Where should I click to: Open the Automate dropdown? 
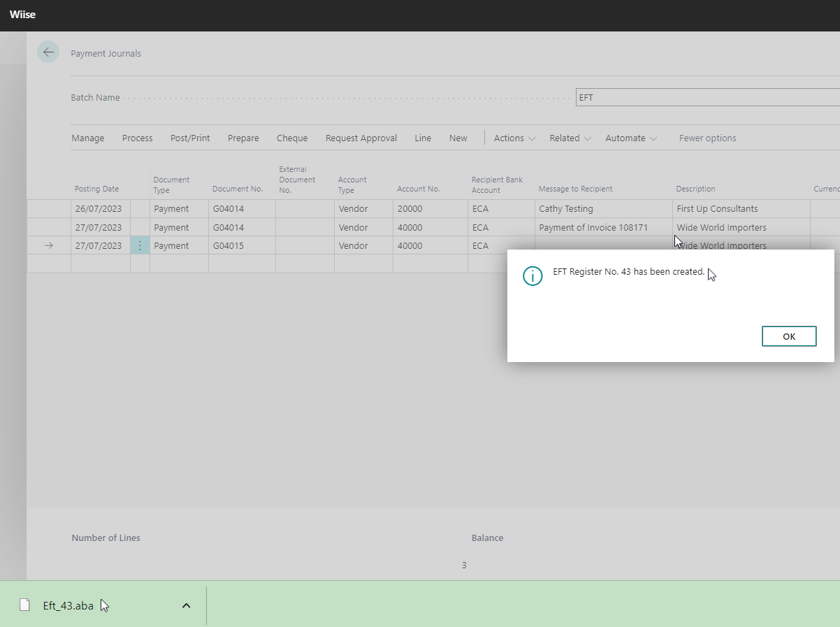tap(630, 138)
